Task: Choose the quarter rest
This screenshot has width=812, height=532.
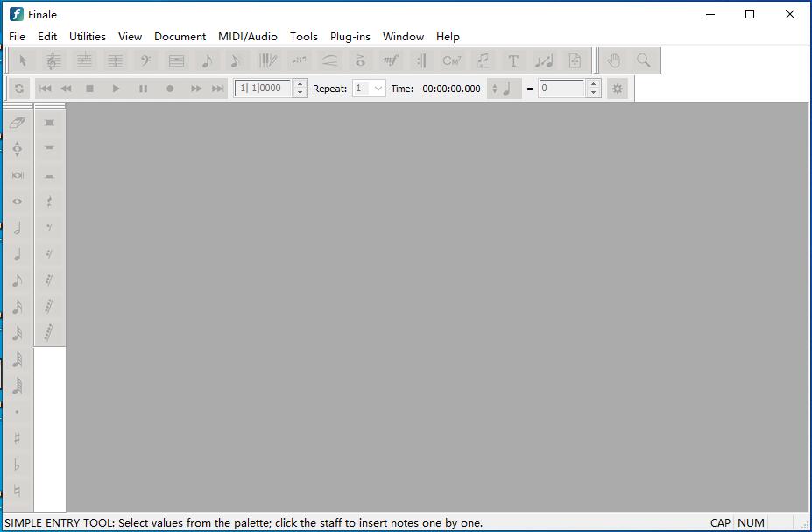Action: (x=49, y=202)
